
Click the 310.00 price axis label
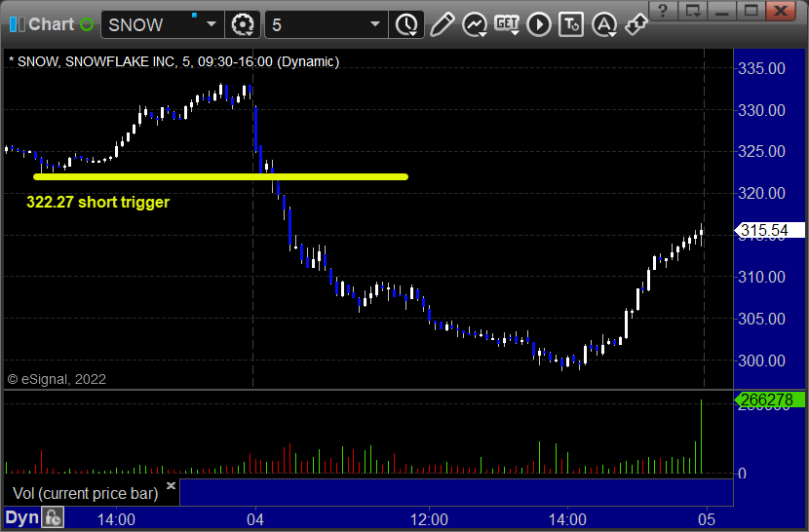point(761,277)
